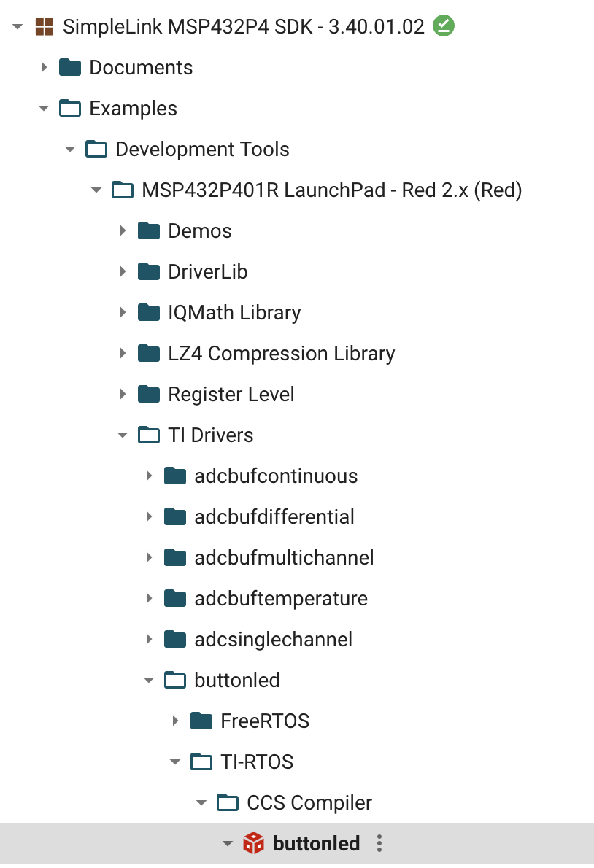Screen dimensions: 594x868
Task: Collapse the buttonled project at the bottom
Action: (228, 843)
